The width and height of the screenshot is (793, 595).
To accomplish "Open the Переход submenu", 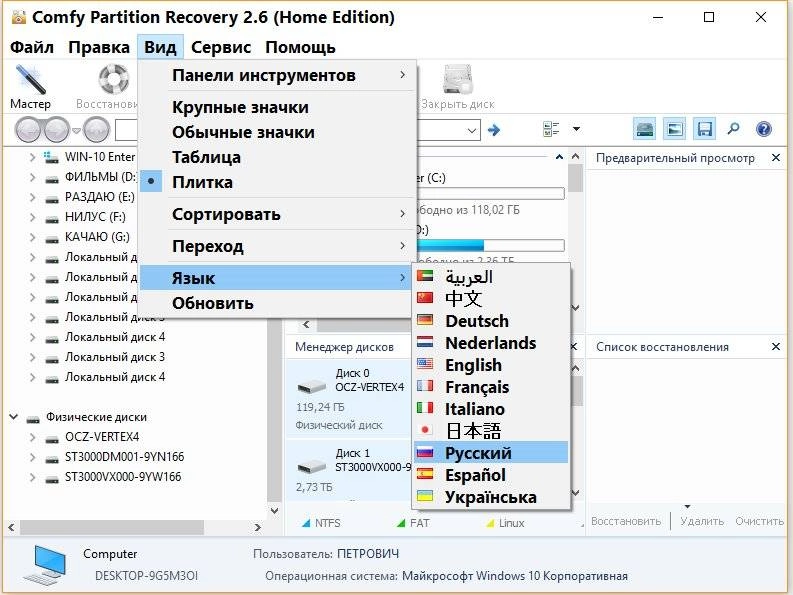I will (x=276, y=246).
